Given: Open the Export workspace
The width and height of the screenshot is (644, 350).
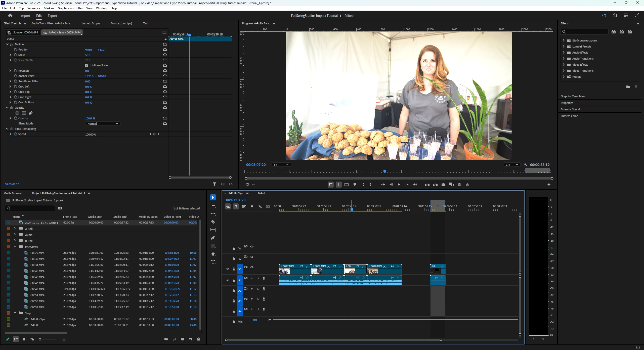Looking at the screenshot, I should click(52, 16).
